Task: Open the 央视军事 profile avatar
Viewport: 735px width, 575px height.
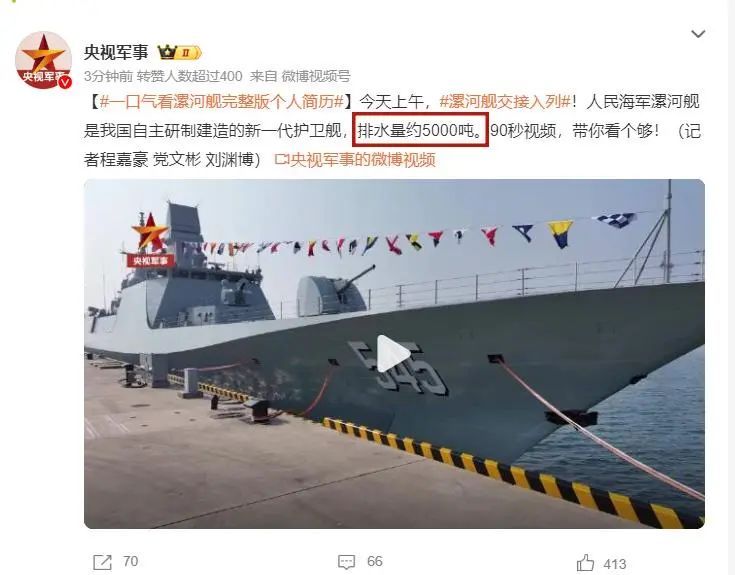Action: pyautogui.click(x=43, y=60)
